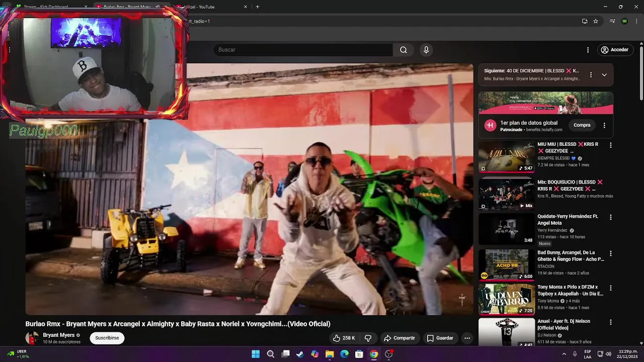644x362 pixels.
Task: Open three-dot menu for Bad Bunny Acho PR video
Action: click(611, 253)
